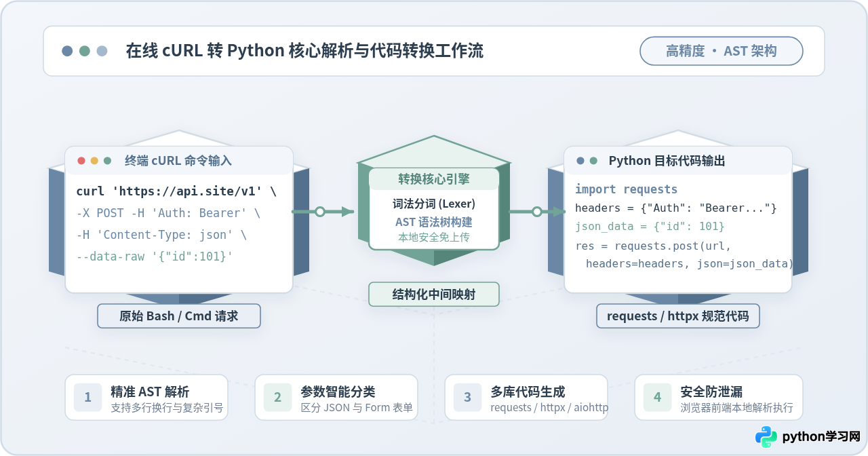Click yellow dot on the terminal cURL panel
868x456 pixels.
pyautogui.click(x=94, y=161)
